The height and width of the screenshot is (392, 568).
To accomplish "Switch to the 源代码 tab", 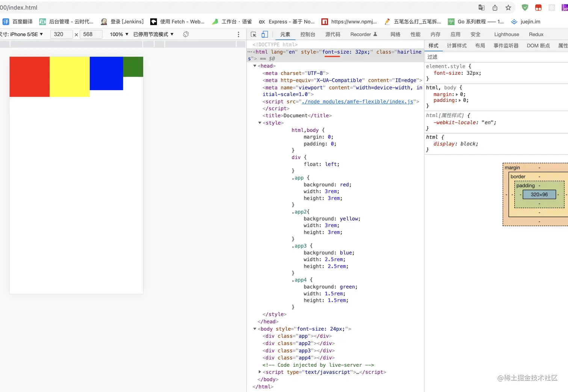I will point(333,34).
